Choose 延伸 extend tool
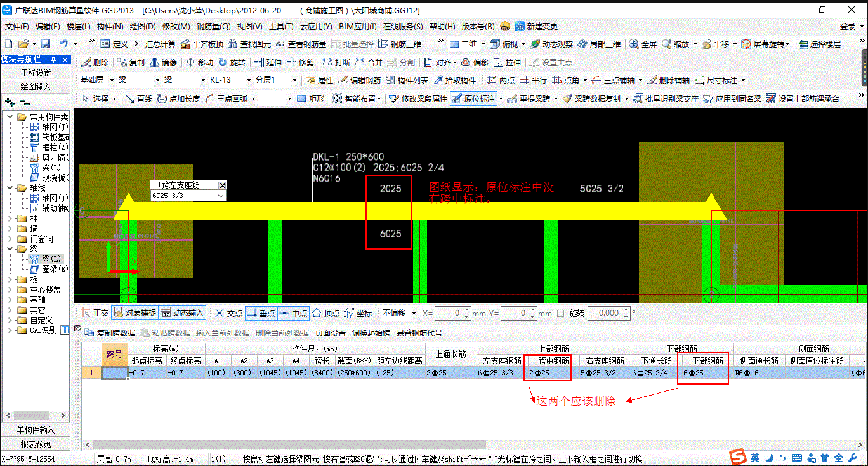This screenshot has height=466, width=868. (x=268, y=62)
